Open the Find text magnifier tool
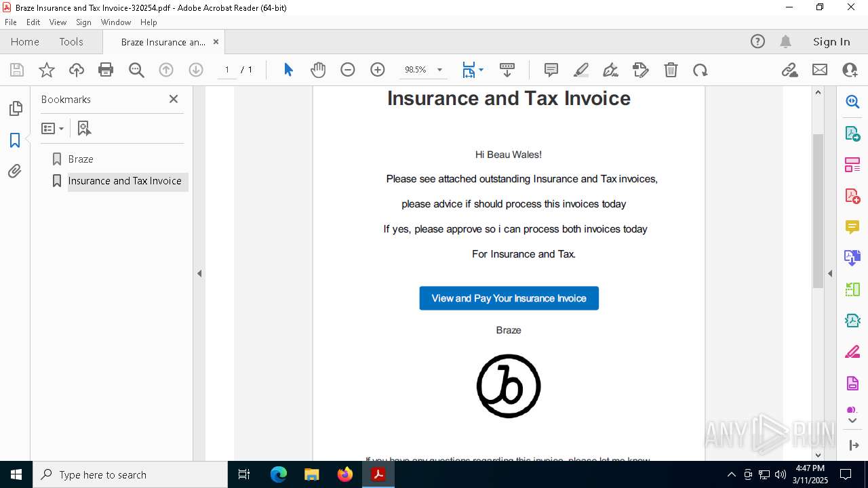Viewport: 868px width, 488px height. tap(136, 70)
